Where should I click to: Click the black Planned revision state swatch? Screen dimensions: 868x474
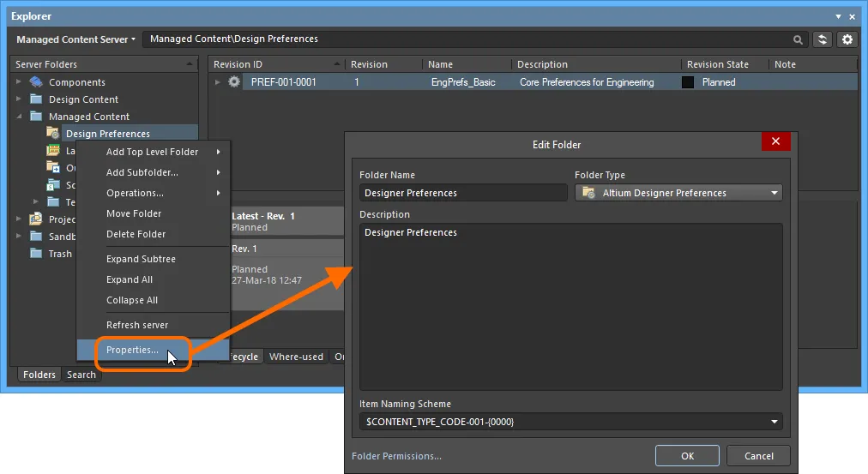688,82
